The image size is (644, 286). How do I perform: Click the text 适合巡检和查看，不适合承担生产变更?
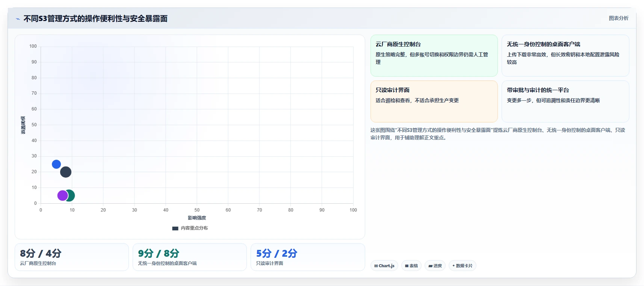417,100
